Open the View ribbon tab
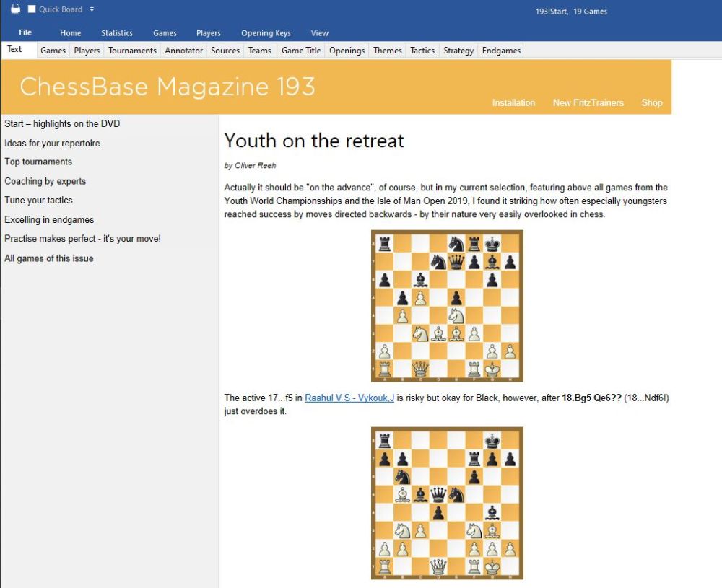 click(x=320, y=33)
